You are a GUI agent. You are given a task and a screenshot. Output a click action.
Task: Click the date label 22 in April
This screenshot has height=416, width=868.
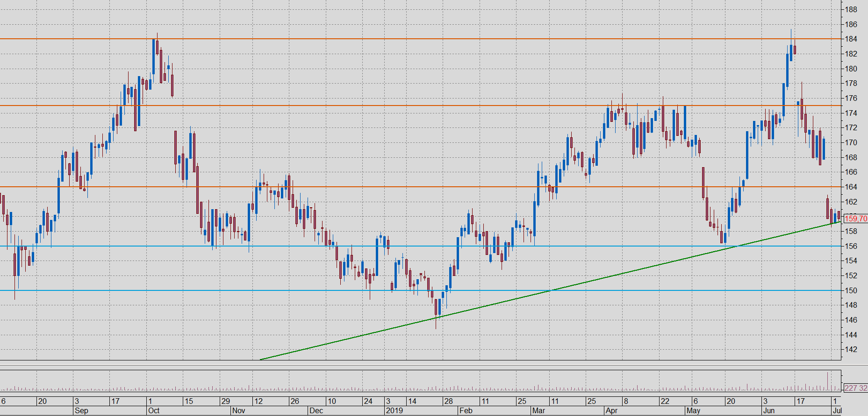point(665,401)
